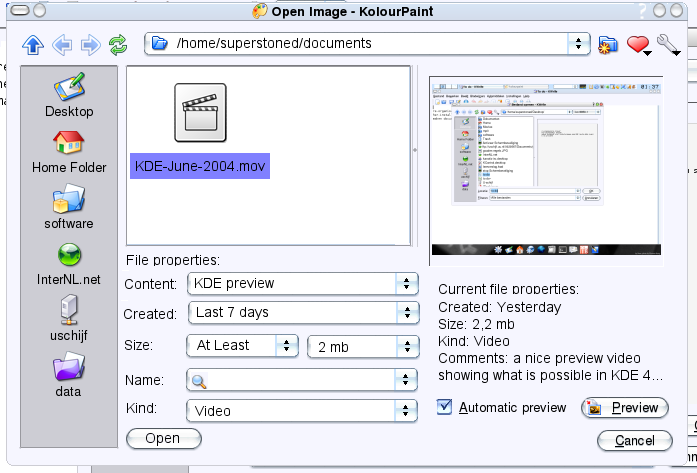
Task: Click the window menu button in titlebar
Action: [x=20, y=11]
